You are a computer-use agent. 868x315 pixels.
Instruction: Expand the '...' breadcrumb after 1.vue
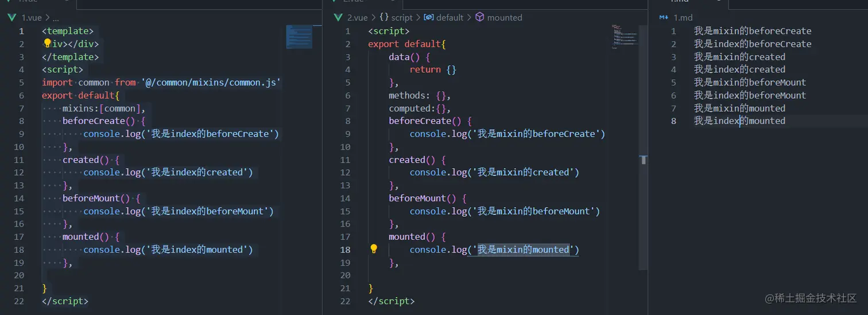point(56,18)
